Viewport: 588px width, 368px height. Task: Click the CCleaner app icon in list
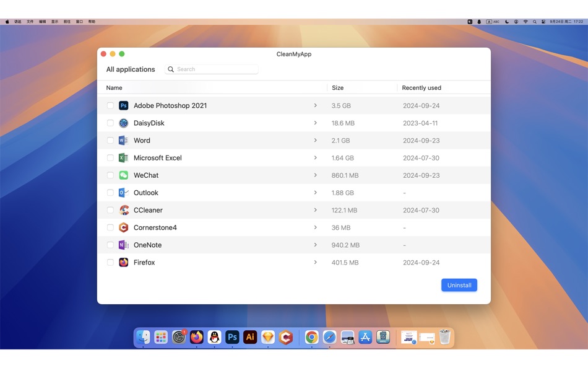(x=124, y=210)
